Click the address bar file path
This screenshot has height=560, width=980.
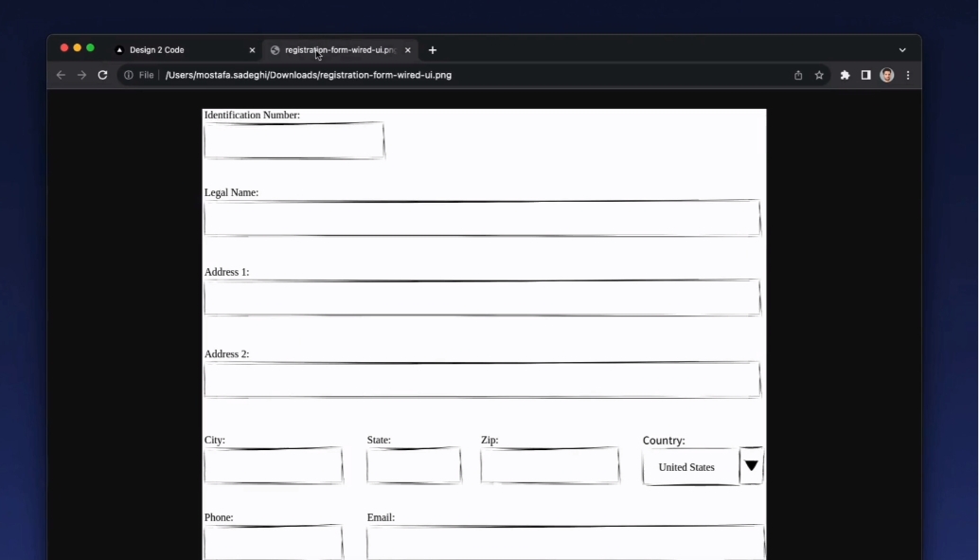(308, 75)
